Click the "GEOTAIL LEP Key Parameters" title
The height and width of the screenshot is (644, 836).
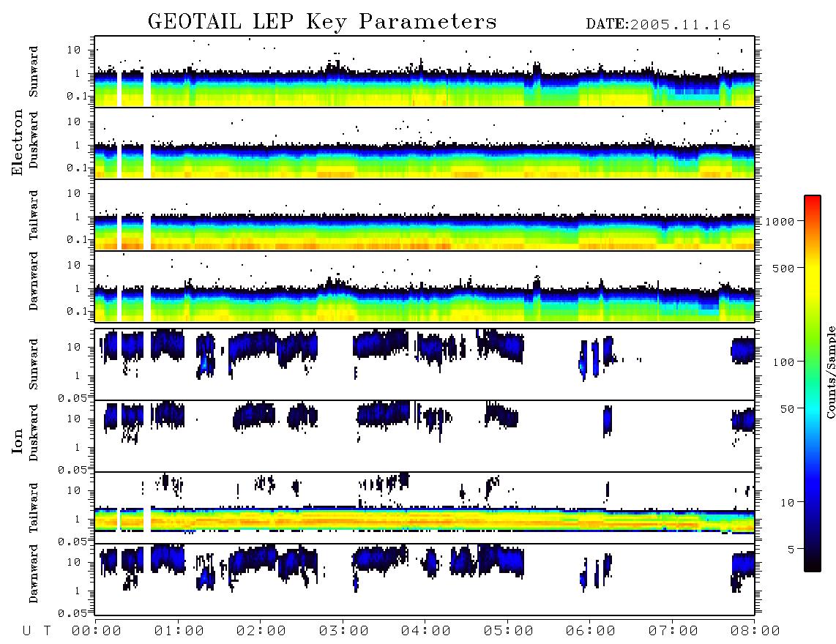pyautogui.click(x=322, y=22)
